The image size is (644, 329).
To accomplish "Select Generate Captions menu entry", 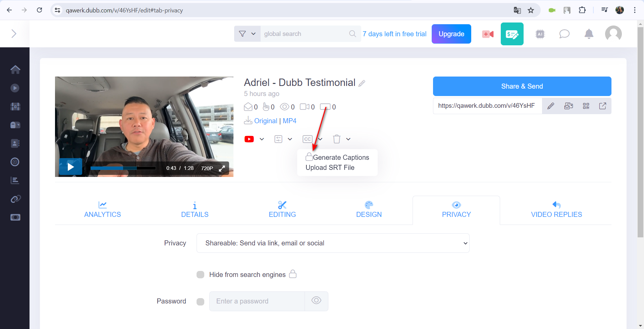I will point(337,157).
